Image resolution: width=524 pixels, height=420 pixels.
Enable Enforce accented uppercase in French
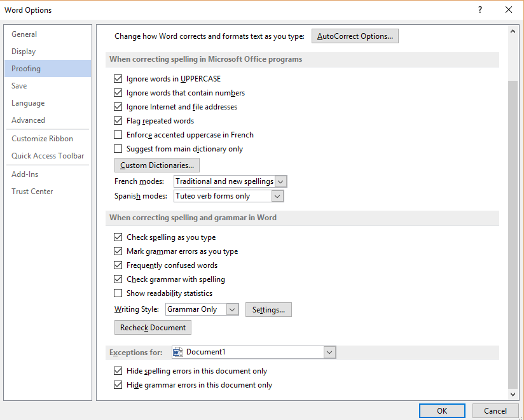118,134
